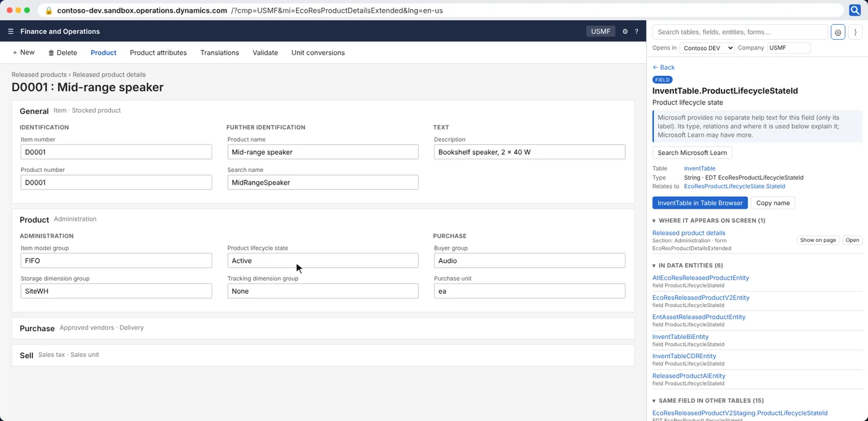Activate the target picker icon in side panel
The height and width of the screenshot is (421, 868).
[x=838, y=32]
